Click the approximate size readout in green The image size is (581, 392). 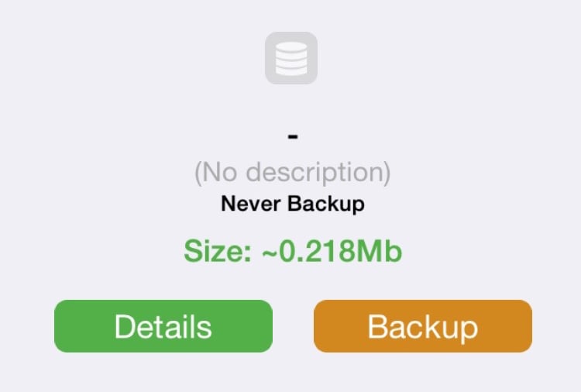(293, 251)
